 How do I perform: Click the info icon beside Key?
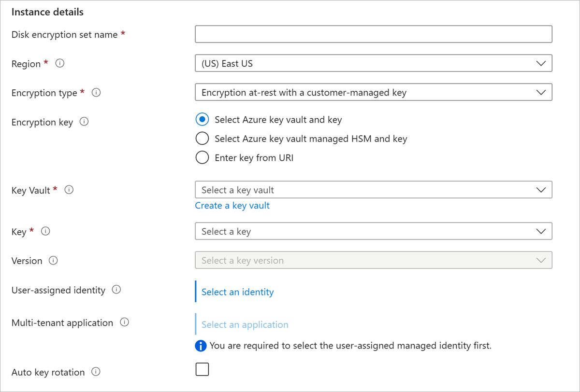click(45, 231)
